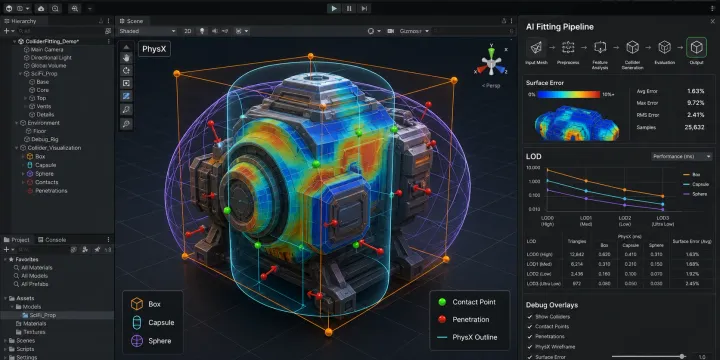Open the Hierarchy add (+) dropdown

(x=8, y=31)
